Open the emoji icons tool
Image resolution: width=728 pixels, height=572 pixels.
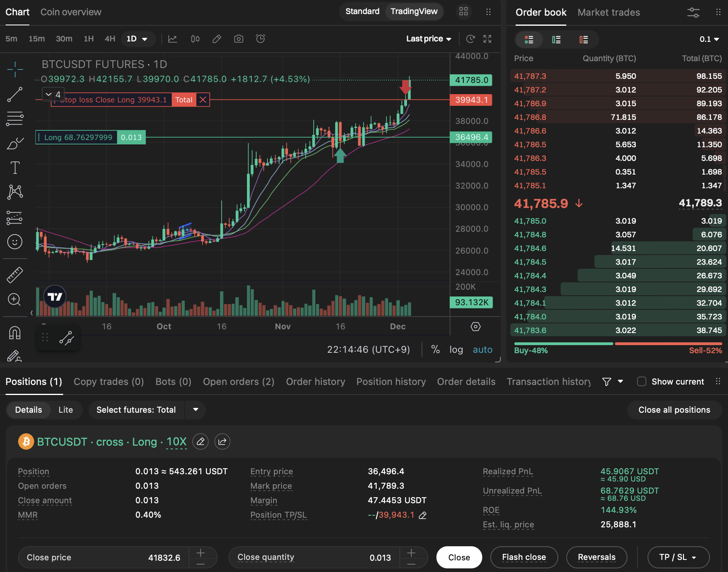pos(15,242)
